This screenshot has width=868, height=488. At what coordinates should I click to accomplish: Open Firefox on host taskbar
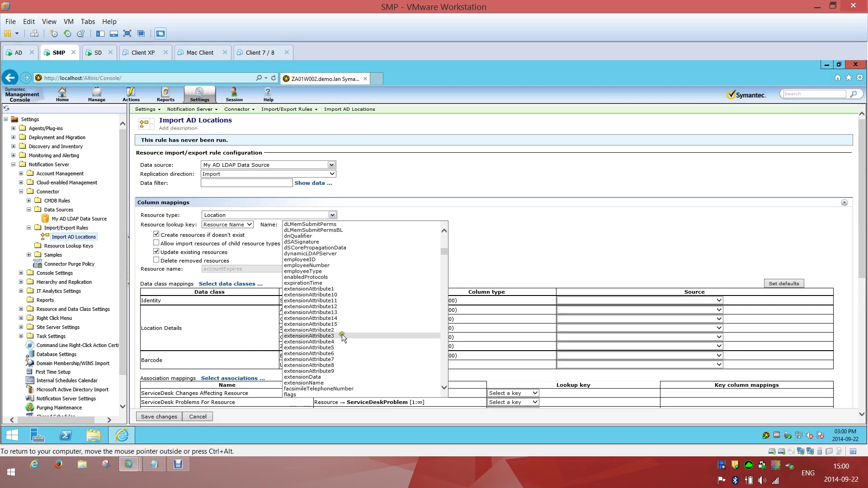point(58,464)
